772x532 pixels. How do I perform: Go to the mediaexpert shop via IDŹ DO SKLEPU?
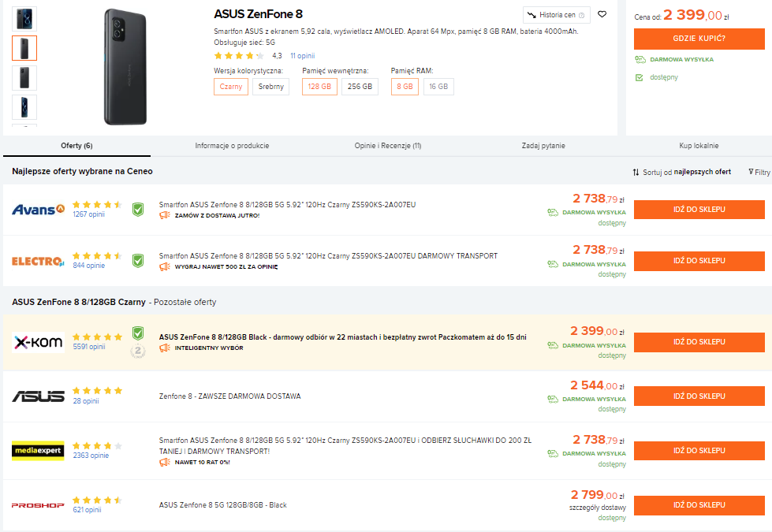699,451
